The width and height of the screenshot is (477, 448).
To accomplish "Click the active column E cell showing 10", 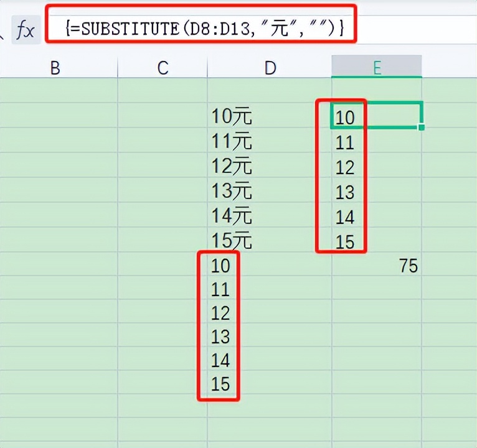I will [x=377, y=116].
